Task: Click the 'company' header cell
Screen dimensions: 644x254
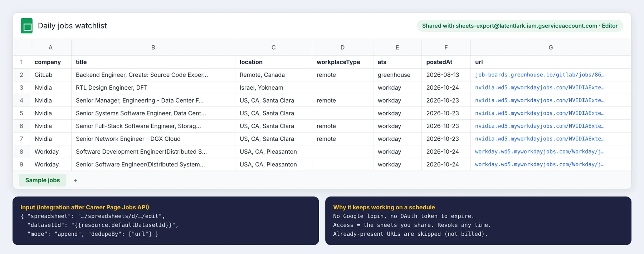Action: point(50,62)
